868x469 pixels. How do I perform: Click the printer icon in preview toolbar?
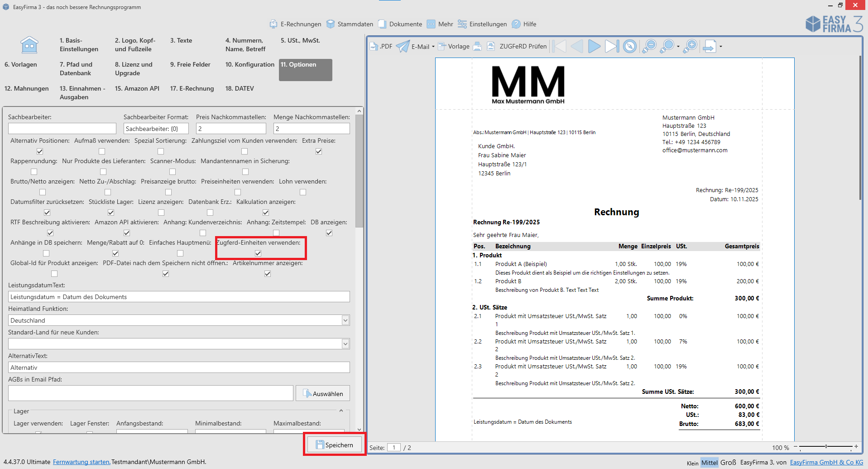(x=477, y=46)
